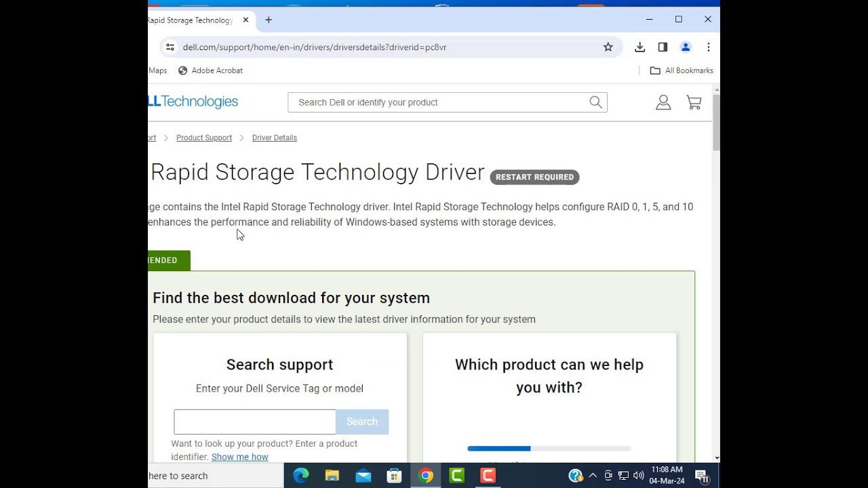Open the Dell account sign-in icon

pyautogui.click(x=663, y=102)
